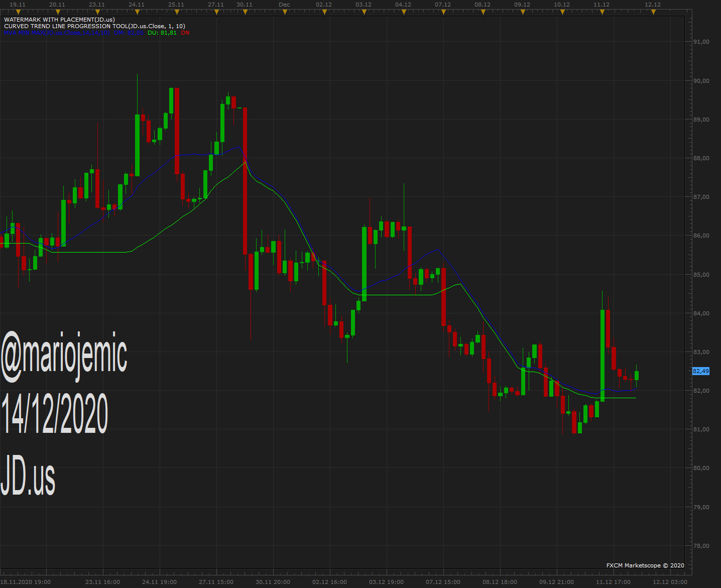Click the 88,00 price axis label
721x588 pixels.
point(701,158)
